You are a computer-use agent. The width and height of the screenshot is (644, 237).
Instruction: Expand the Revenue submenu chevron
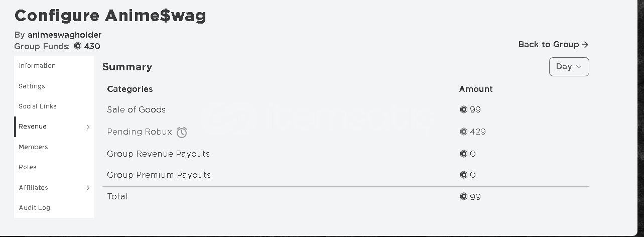[88, 127]
